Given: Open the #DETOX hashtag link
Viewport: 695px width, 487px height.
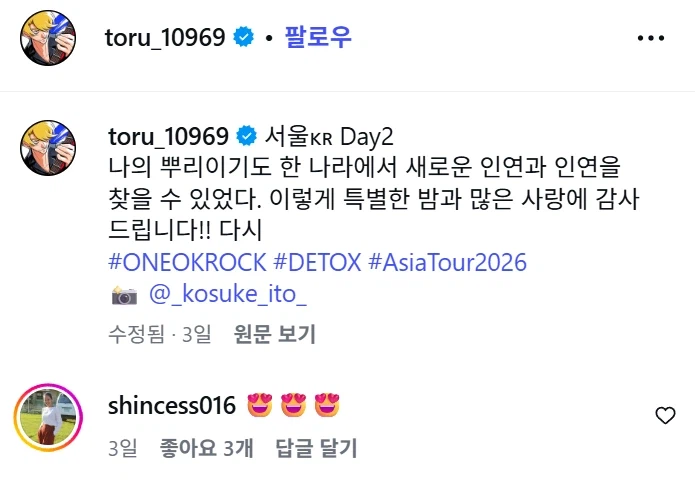Looking at the screenshot, I should point(318,264).
